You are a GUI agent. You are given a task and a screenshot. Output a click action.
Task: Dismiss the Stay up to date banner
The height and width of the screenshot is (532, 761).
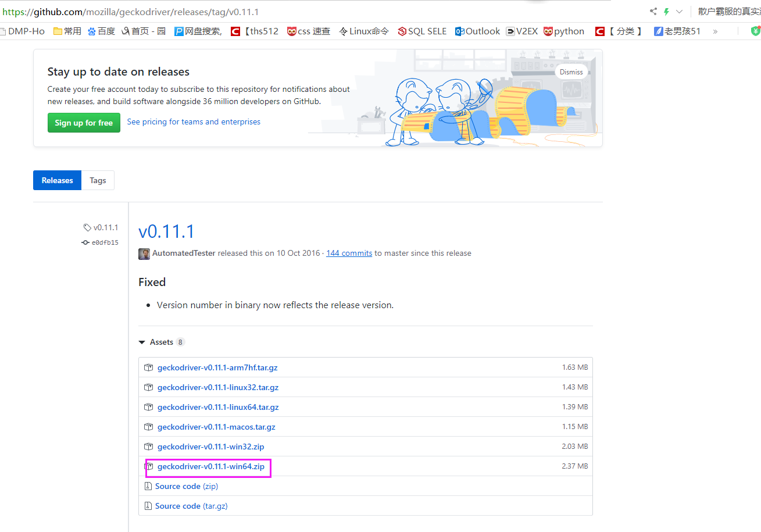point(571,72)
